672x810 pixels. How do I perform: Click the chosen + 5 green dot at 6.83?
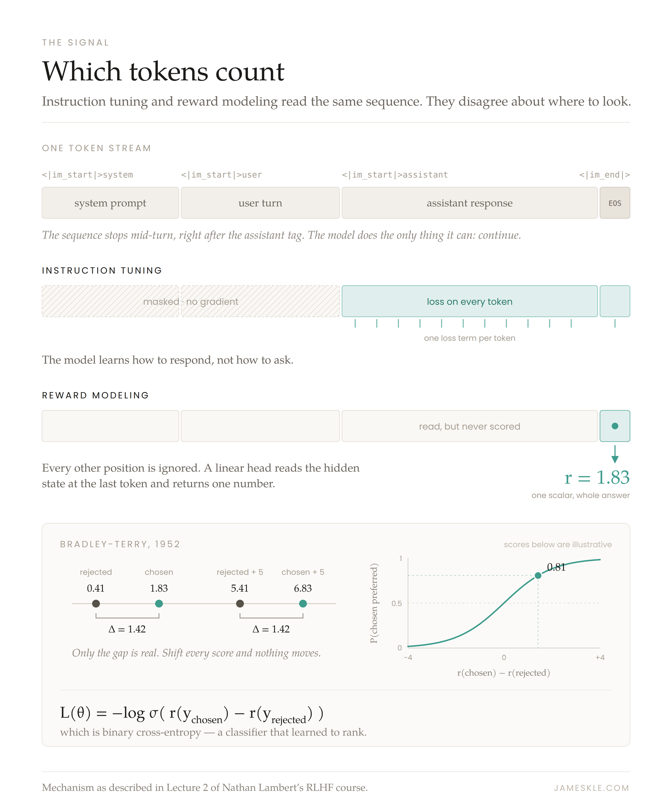(303, 603)
